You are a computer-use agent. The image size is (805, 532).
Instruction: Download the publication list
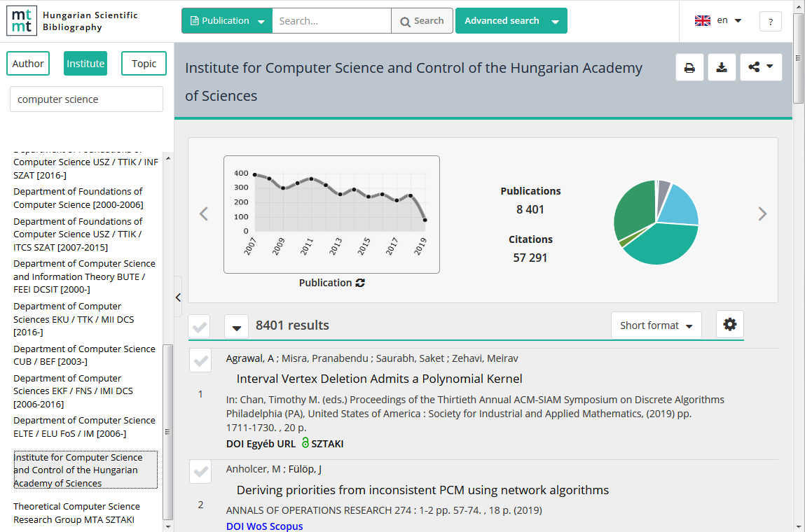coord(722,67)
